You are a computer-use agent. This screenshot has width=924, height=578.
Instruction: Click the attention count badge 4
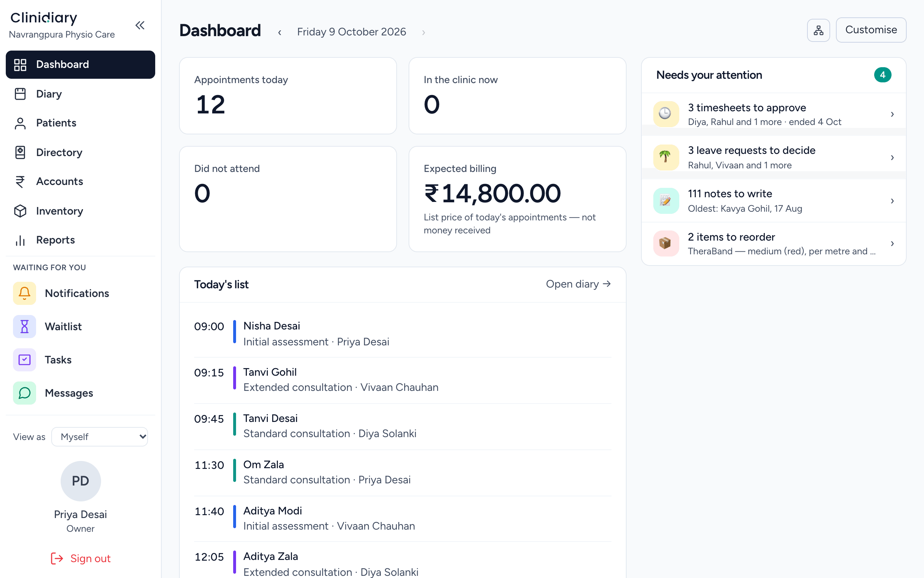tap(882, 75)
